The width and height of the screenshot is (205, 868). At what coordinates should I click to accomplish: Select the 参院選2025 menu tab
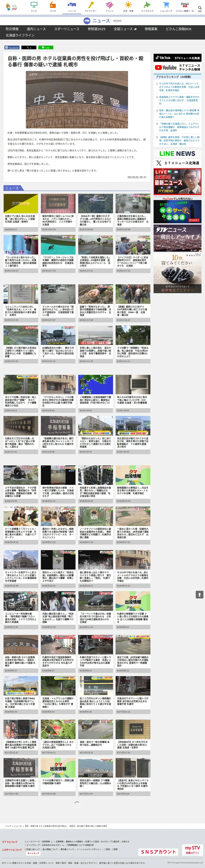pyautogui.click(x=96, y=29)
